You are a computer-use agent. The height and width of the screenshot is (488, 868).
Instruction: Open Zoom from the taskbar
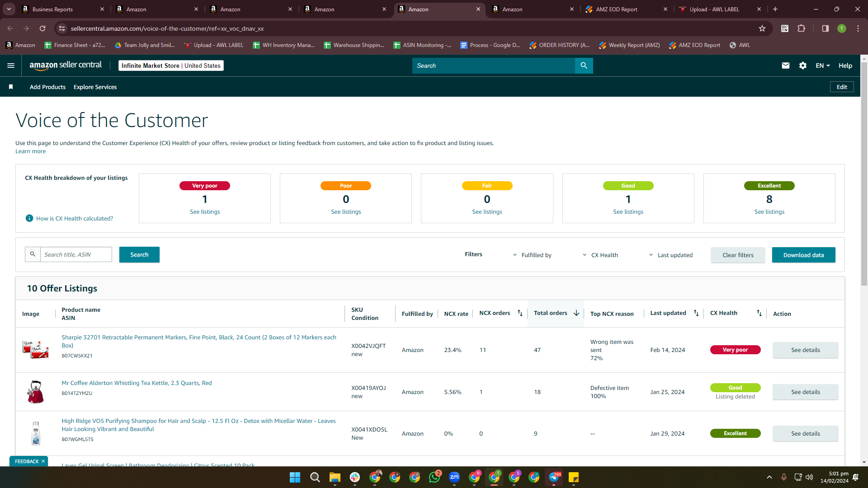(454, 477)
